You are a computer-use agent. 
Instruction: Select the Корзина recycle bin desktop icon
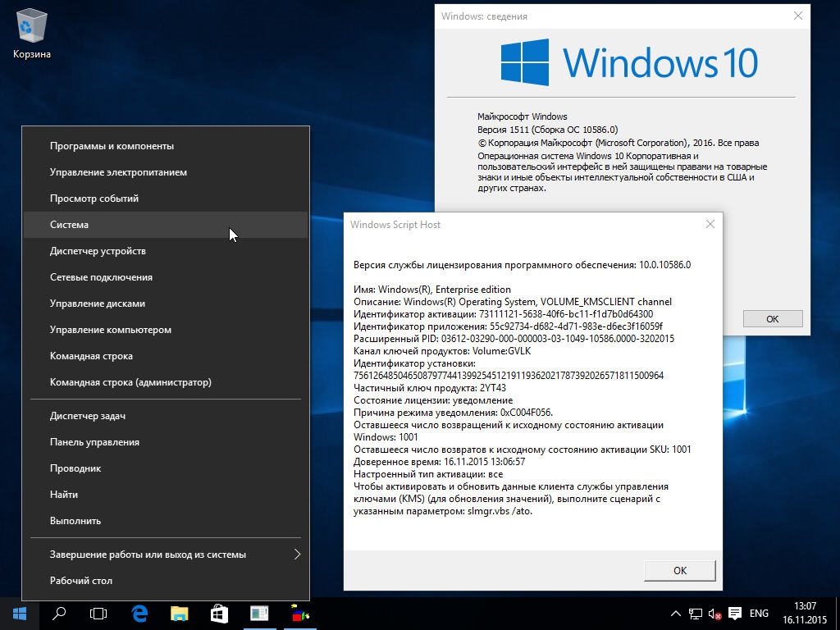coord(32,33)
